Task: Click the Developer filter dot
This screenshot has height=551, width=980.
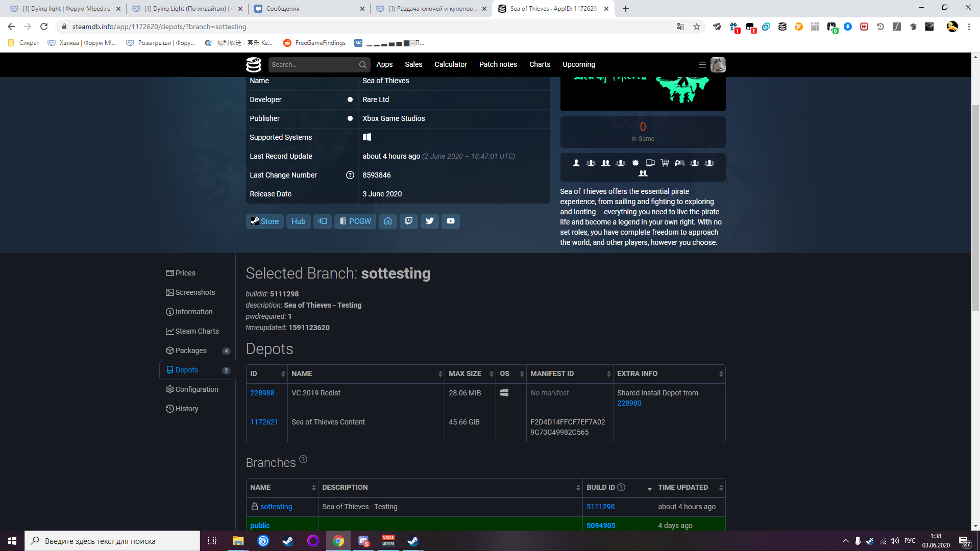Action: [x=350, y=99]
